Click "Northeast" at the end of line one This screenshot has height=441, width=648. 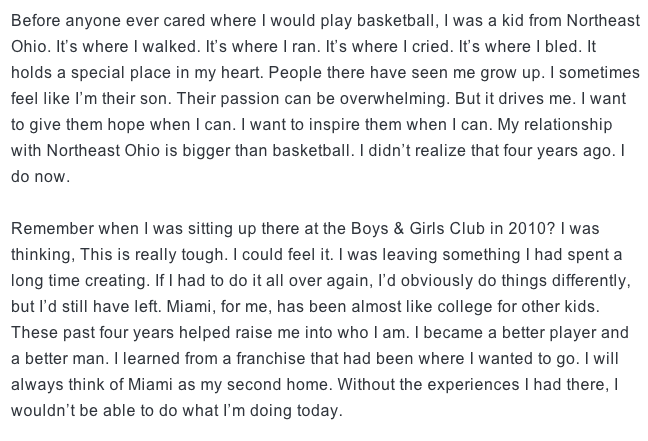[x=603, y=21]
